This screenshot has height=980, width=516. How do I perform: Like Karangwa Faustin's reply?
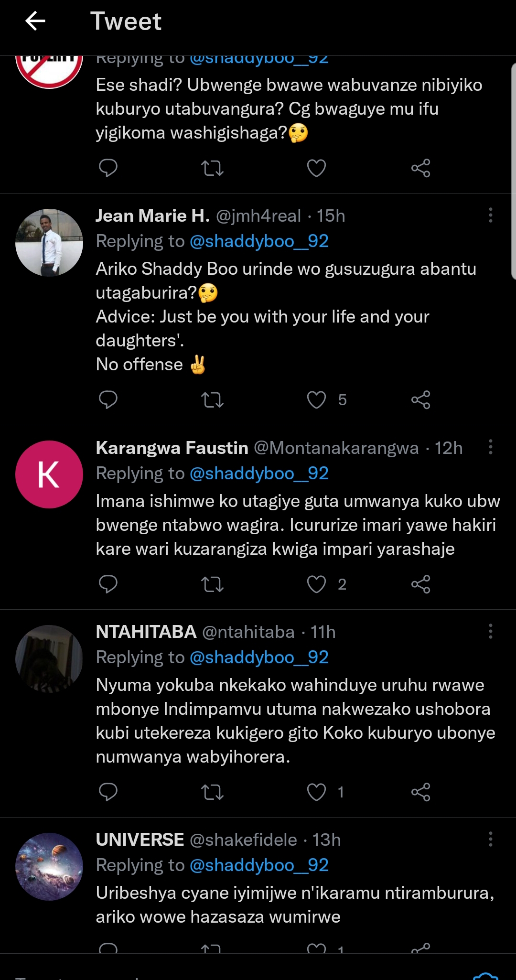(316, 584)
